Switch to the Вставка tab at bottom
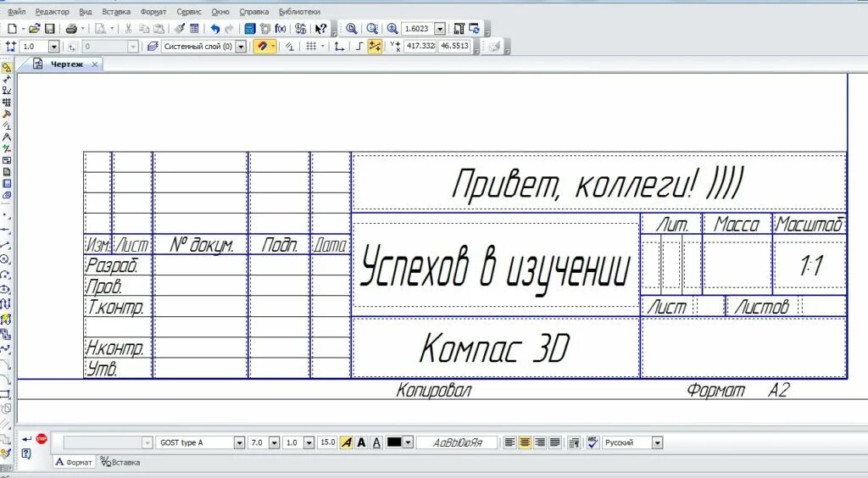The image size is (868, 478). [120, 462]
